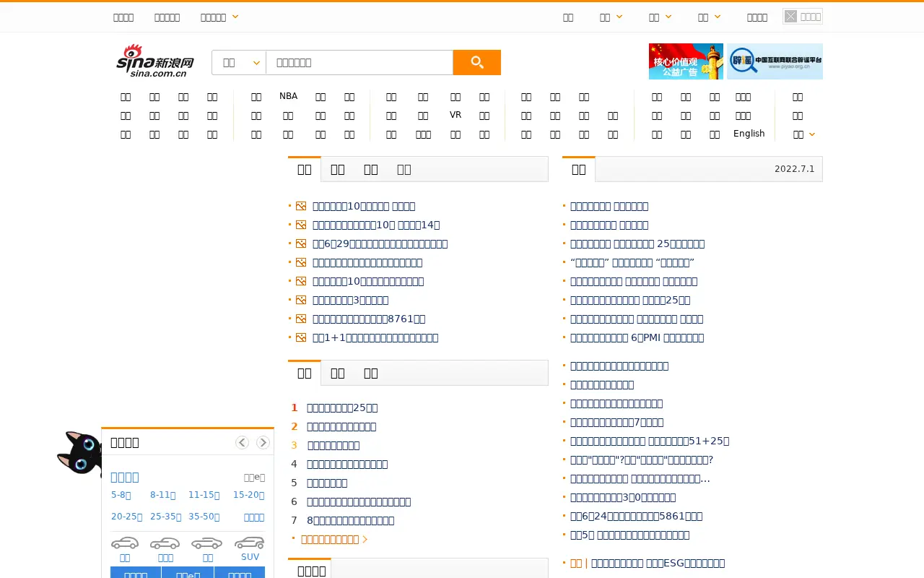This screenshot has height=578, width=924.
Task: Select the 35-50 price range link
Action: pyautogui.click(x=204, y=517)
